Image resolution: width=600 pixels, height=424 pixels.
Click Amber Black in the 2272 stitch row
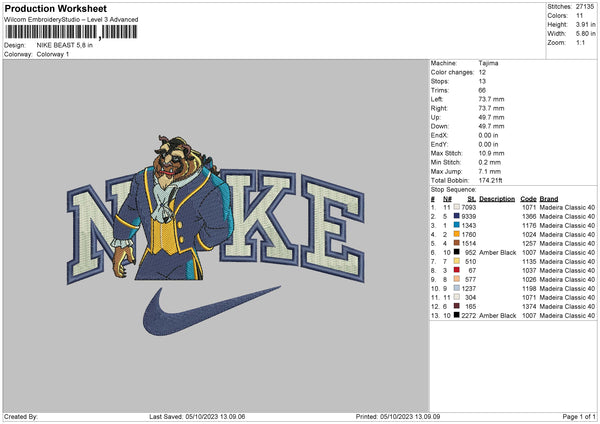point(497,315)
